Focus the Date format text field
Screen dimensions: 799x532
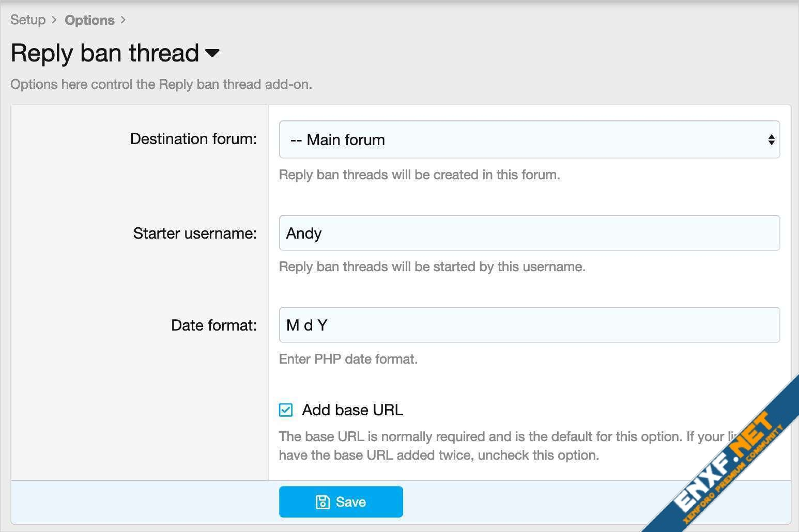click(x=528, y=325)
